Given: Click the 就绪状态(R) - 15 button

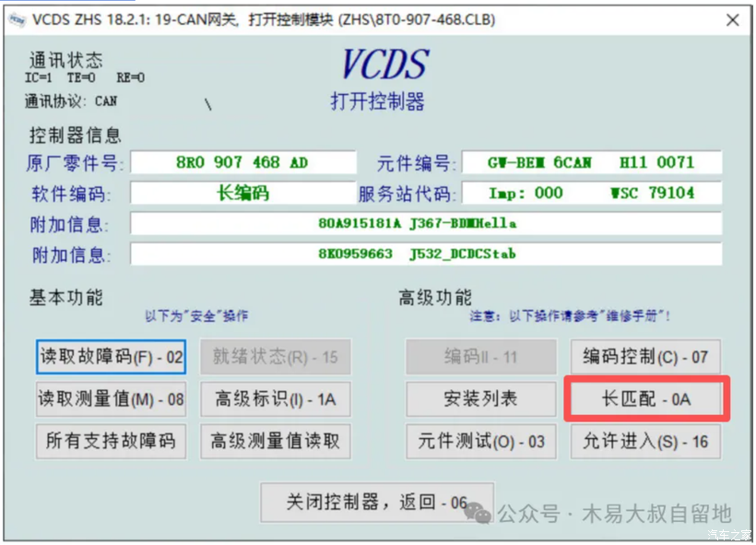Looking at the screenshot, I should pyautogui.click(x=275, y=357).
